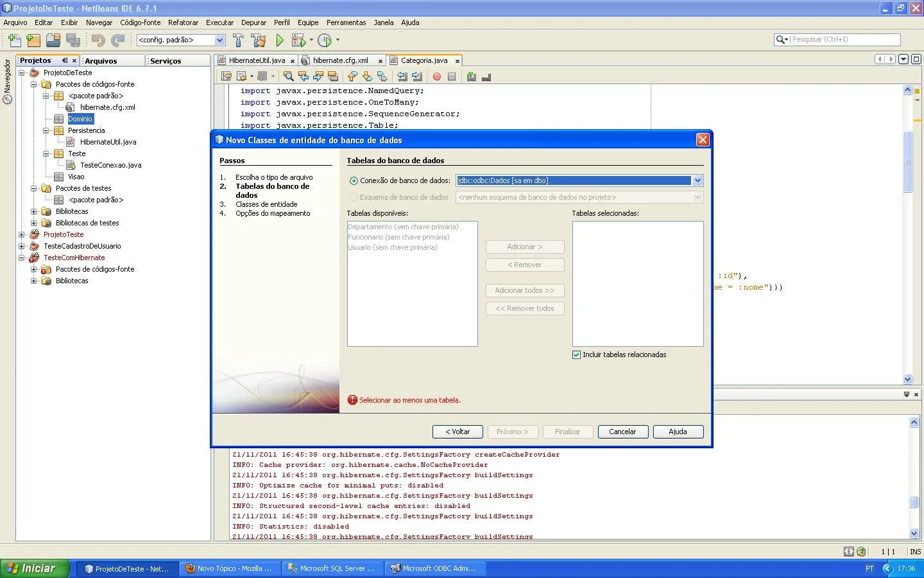
Task: Click the Run Main Project green arrow
Action: click(x=280, y=40)
